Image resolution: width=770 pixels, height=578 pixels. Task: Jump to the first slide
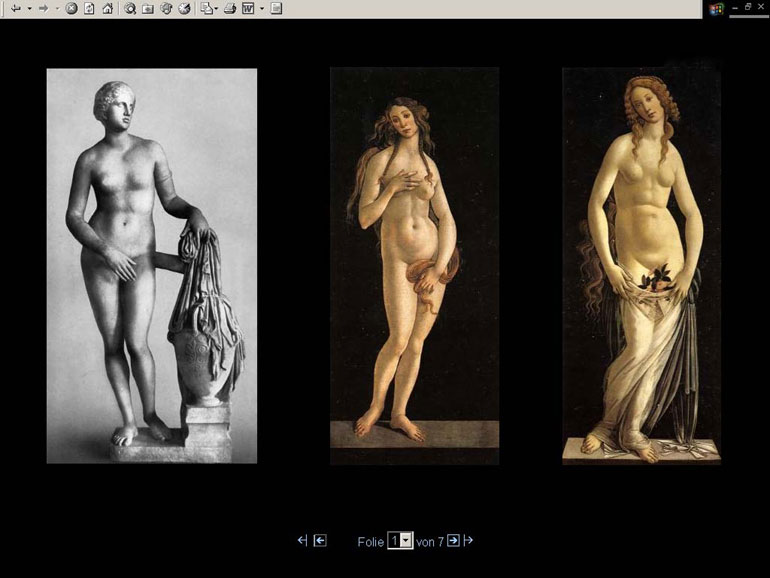302,541
